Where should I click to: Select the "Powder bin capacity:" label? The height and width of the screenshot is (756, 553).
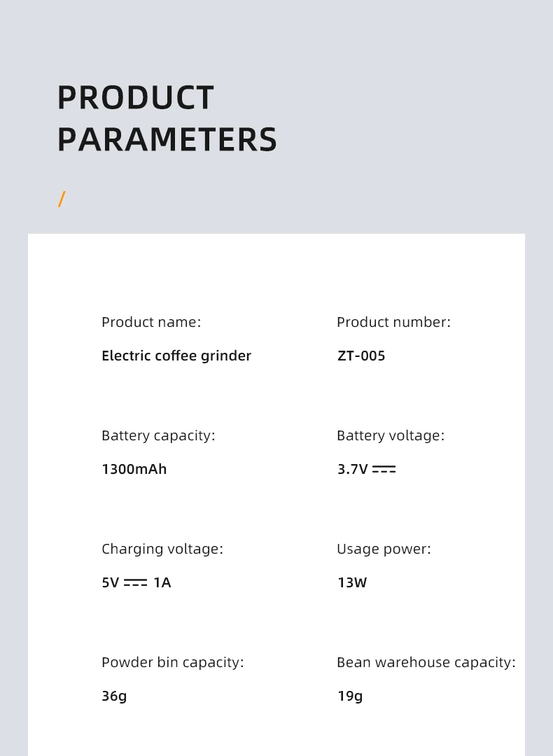point(173,662)
